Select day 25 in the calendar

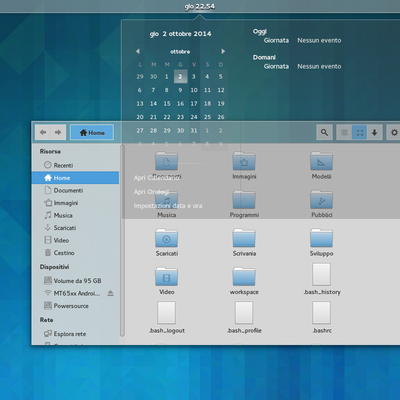[x=207, y=117]
